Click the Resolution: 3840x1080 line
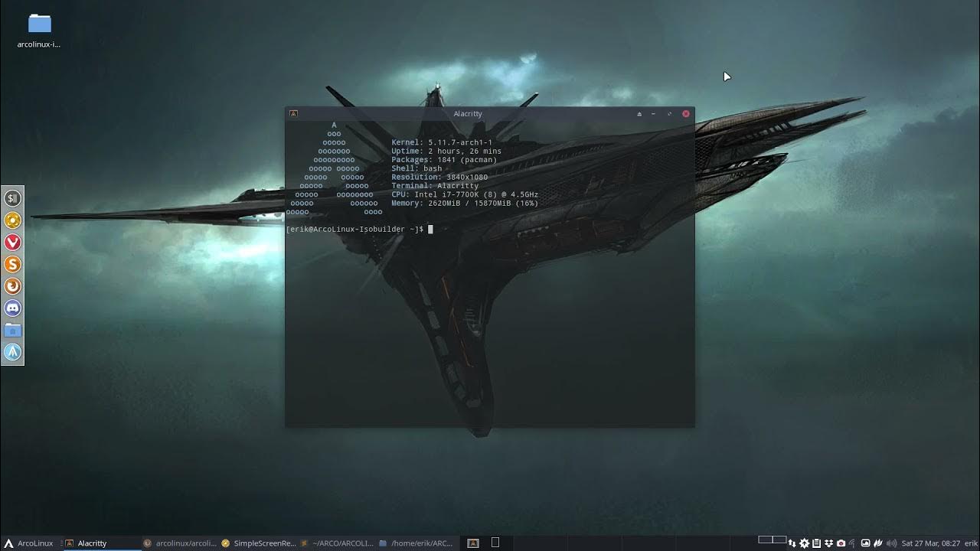 [439, 177]
